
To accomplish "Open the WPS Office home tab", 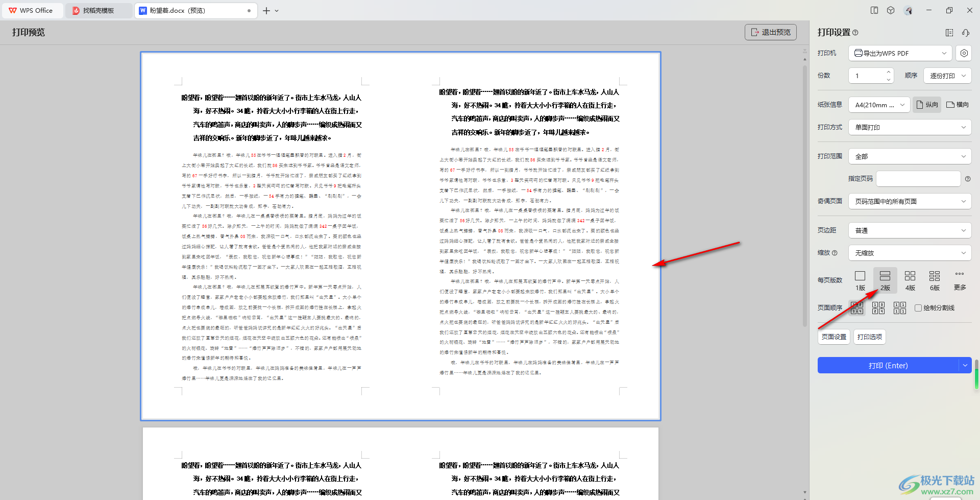I will click(32, 11).
